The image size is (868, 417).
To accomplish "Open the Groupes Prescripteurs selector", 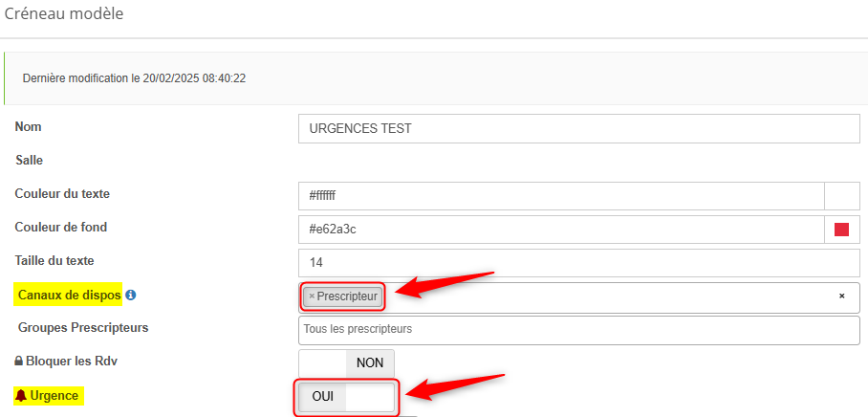I will [x=579, y=330].
